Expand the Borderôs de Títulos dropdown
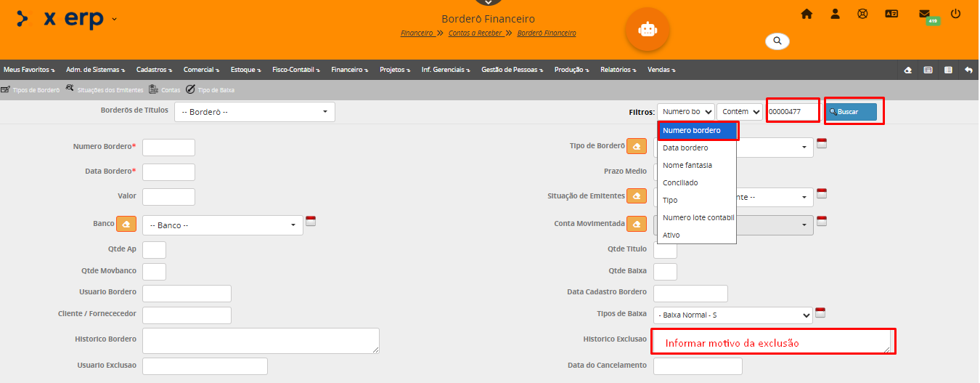The width and height of the screenshot is (980, 383). [x=254, y=112]
